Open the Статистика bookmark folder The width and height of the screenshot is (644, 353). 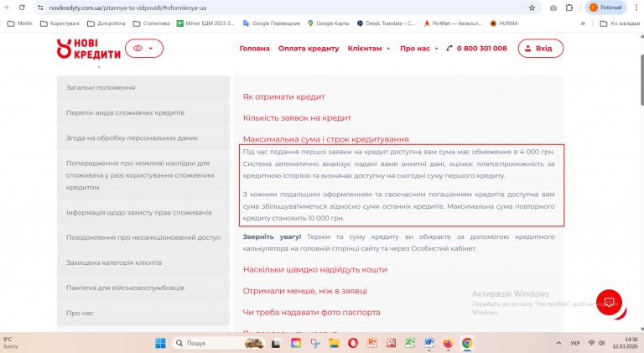151,23
